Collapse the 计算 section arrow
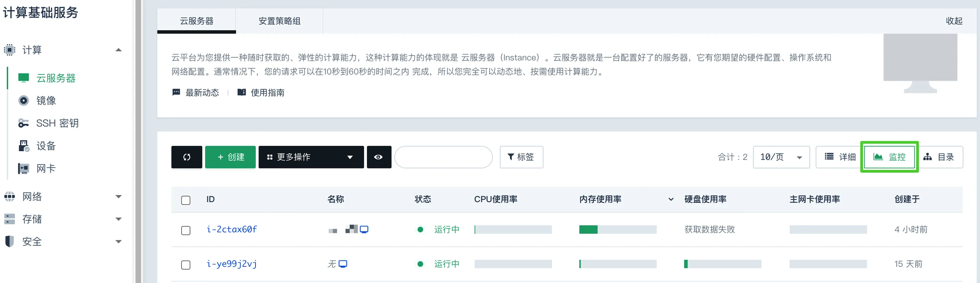The width and height of the screenshot is (980, 283). point(119,50)
